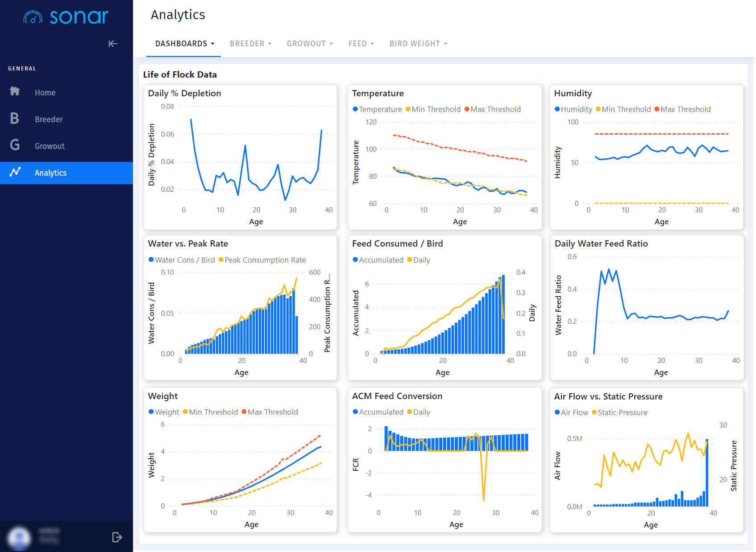Toggle the Humidity series legend item
The width and height of the screenshot is (756, 552).
pyautogui.click(x=573, y=109)
